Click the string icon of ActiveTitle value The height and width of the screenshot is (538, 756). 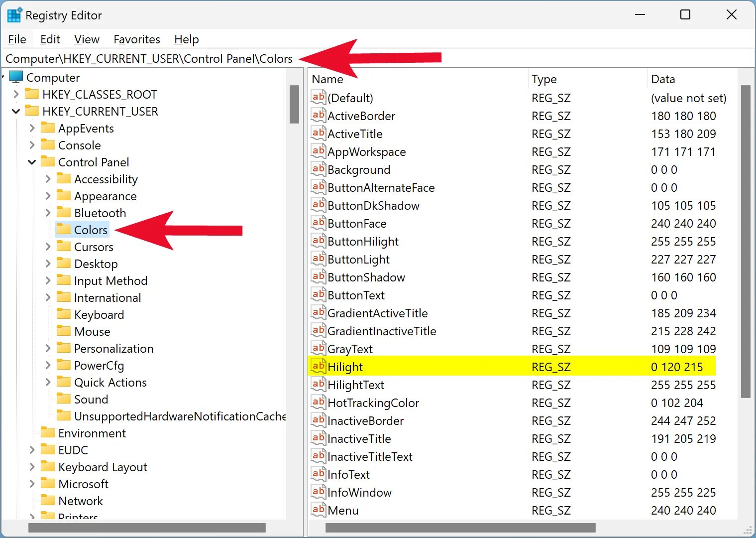319,133
